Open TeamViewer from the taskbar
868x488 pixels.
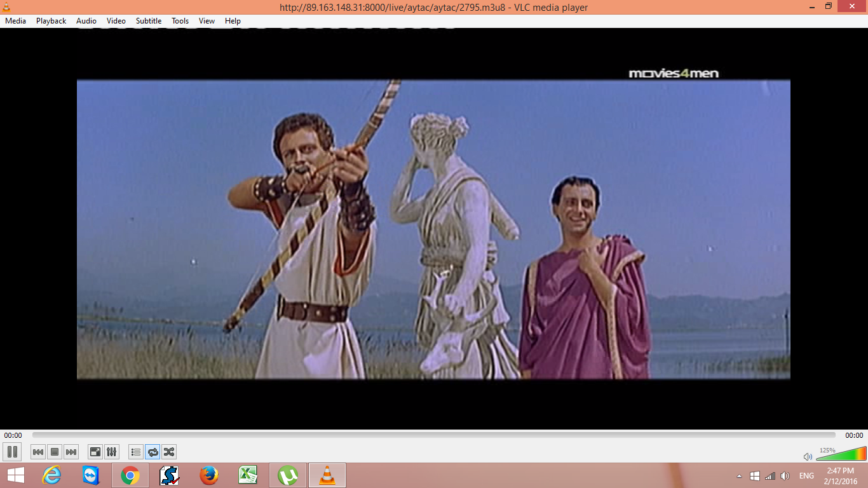point(91,475)
